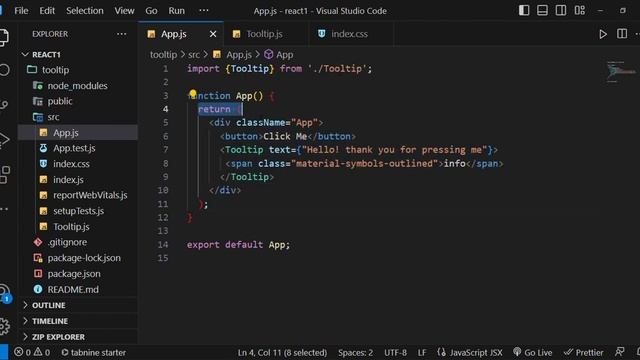Open the feedback icon in status bar
This screenshot has height=360, width=640.
click(620, 352)
